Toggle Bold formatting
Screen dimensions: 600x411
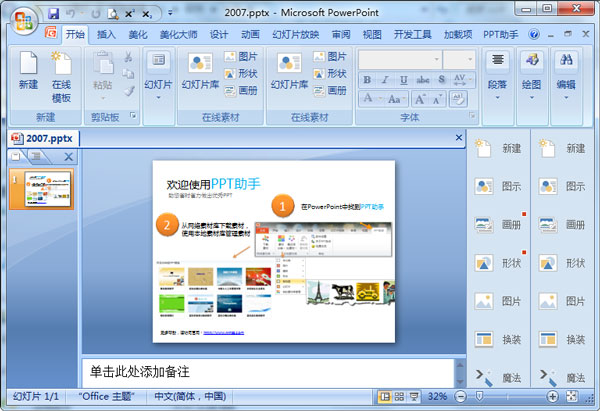point(367,80)
